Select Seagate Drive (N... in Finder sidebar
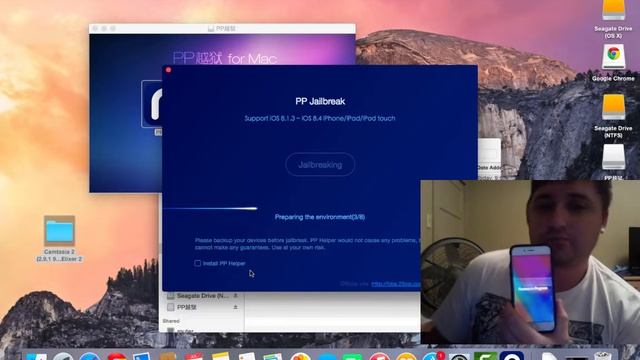Viewport: 640px width, 360px height. (202, 296)
